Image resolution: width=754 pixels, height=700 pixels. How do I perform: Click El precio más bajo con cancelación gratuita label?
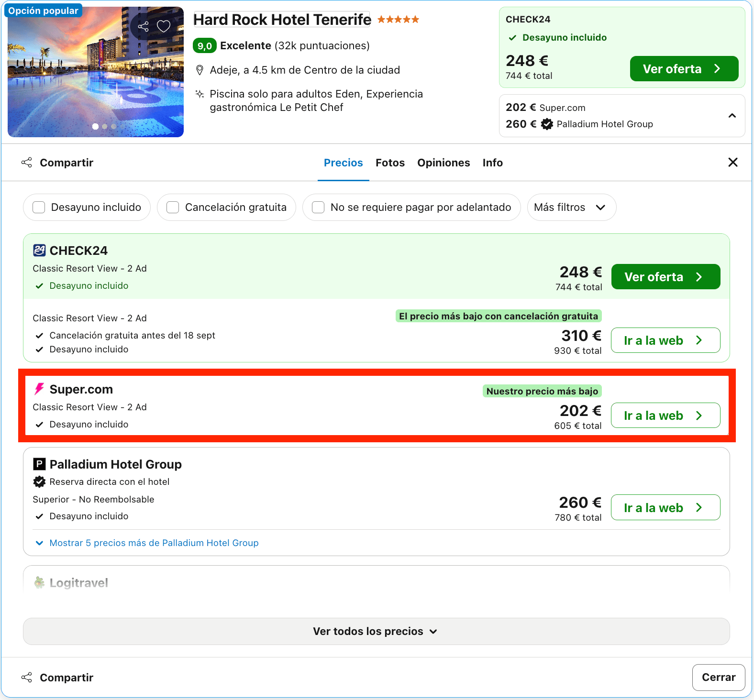click(499, 316)
